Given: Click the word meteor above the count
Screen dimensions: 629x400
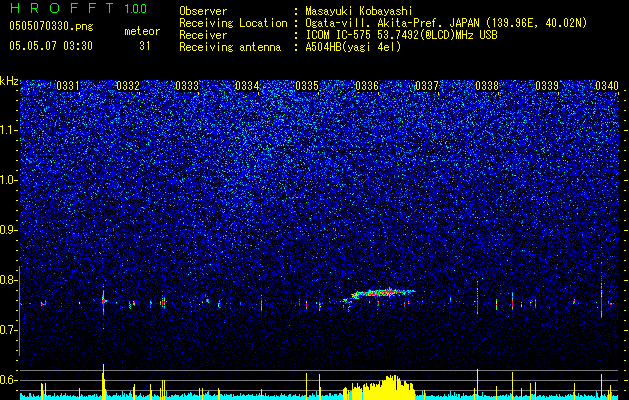Looking at the screenshot, I should coord(142,31).
